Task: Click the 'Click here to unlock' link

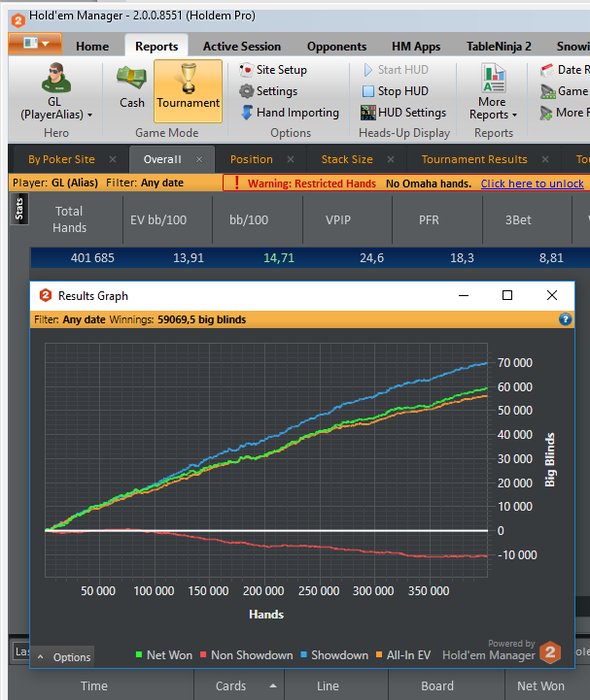Action: 532,183
